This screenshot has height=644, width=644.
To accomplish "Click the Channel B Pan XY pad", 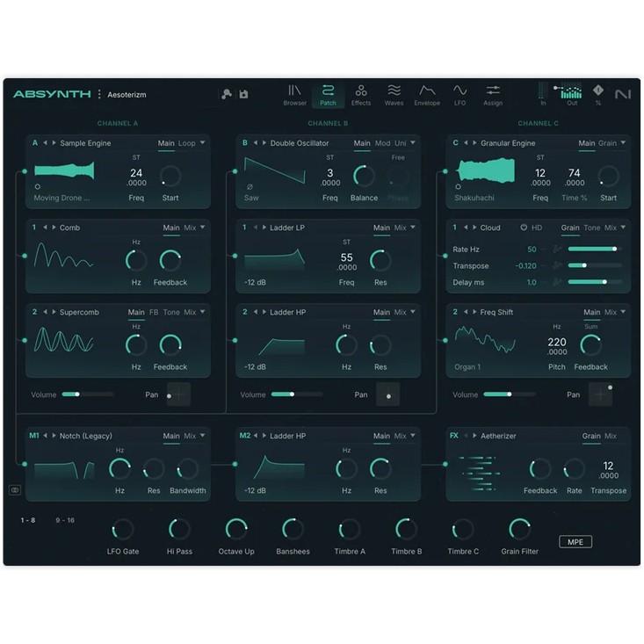I will [x=387, y=394].
